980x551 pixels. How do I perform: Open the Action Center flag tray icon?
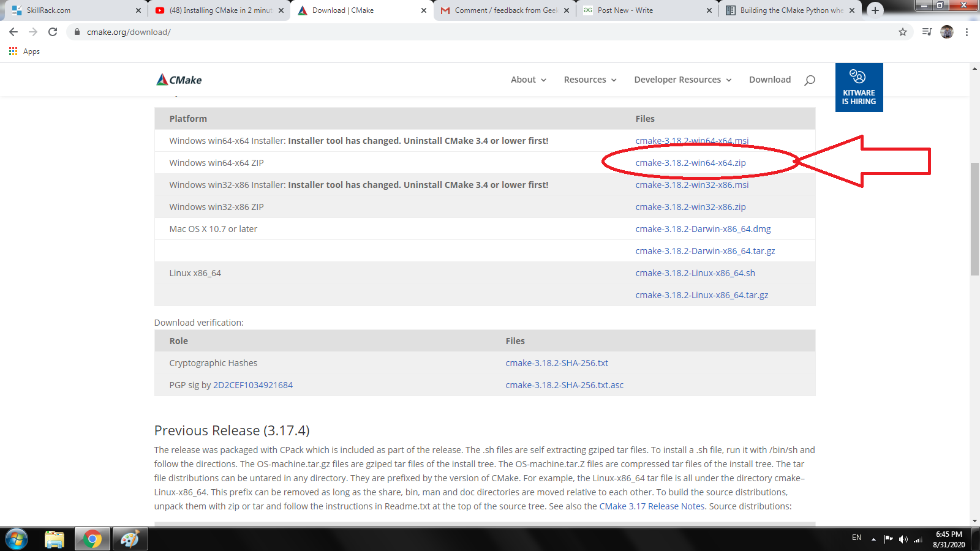click(888, 539)
